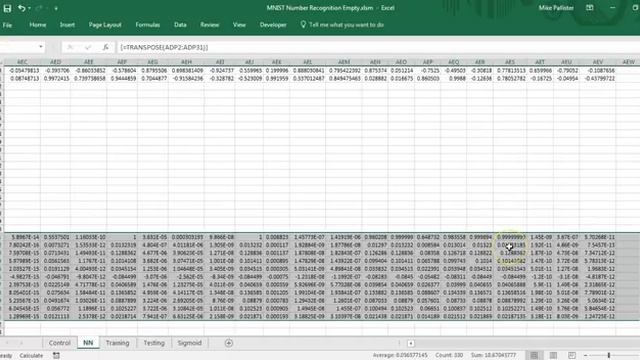The image size is (640, 360).
Task: Open Ribbon Display Options icon
Action: coord(590,8)
